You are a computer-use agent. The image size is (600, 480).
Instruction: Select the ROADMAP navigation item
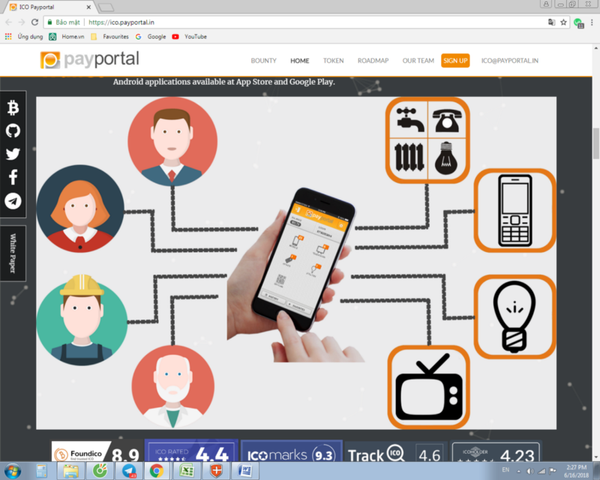(373, 60)
